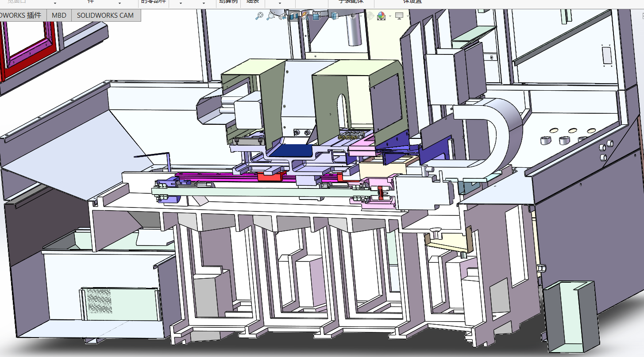Open Dynamic Annotation Views
Screen dimensions: 644x357
click(305, 16)
